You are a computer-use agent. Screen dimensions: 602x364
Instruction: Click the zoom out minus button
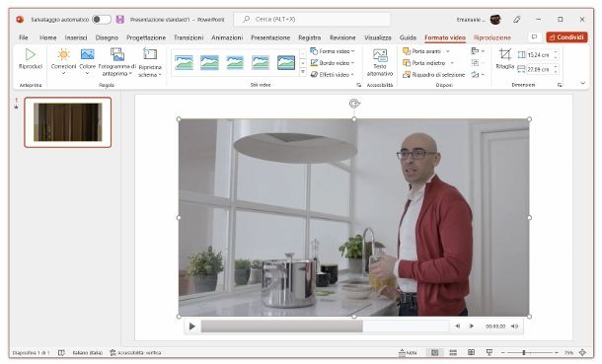coord(503,352)
